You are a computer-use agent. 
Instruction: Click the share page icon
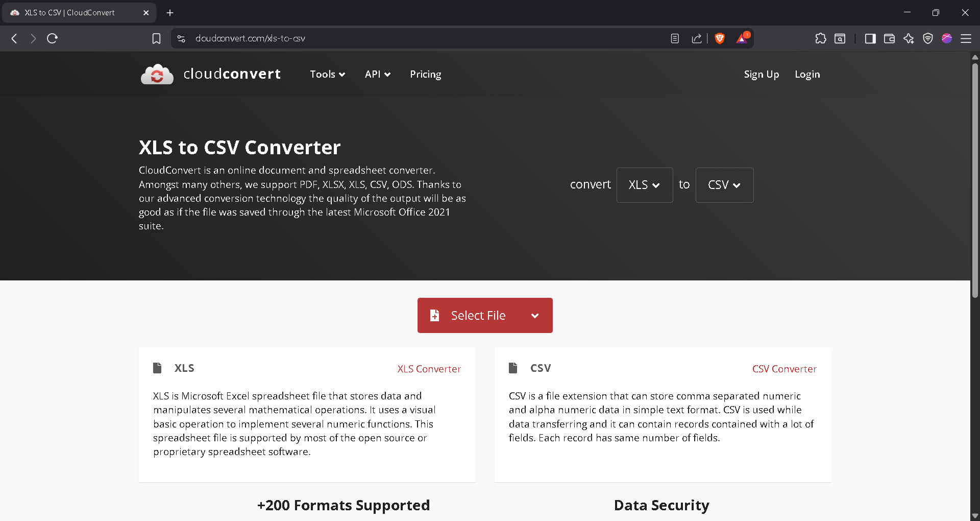coord(697,38)
